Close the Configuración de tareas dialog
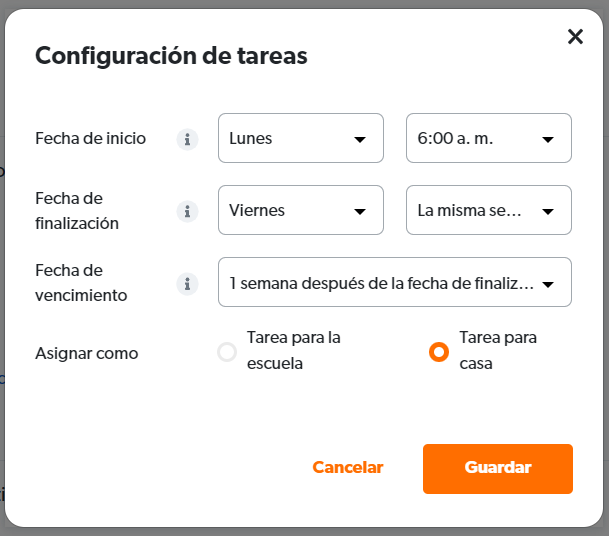Screen dimensions: 609x536 click(x=575, y=37)
